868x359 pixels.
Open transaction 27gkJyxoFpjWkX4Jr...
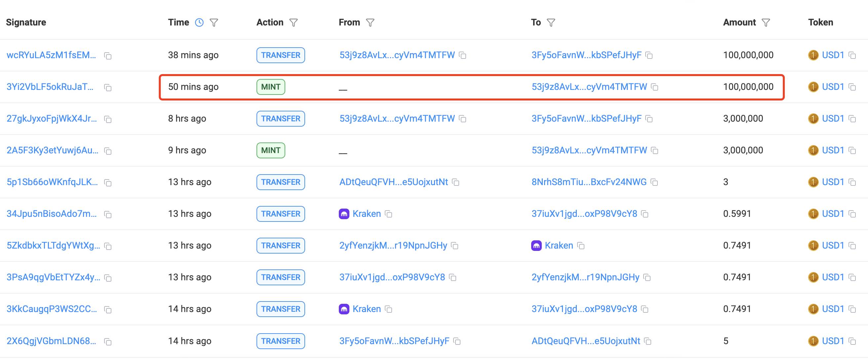pyautogui.click(x=52, y=119)
